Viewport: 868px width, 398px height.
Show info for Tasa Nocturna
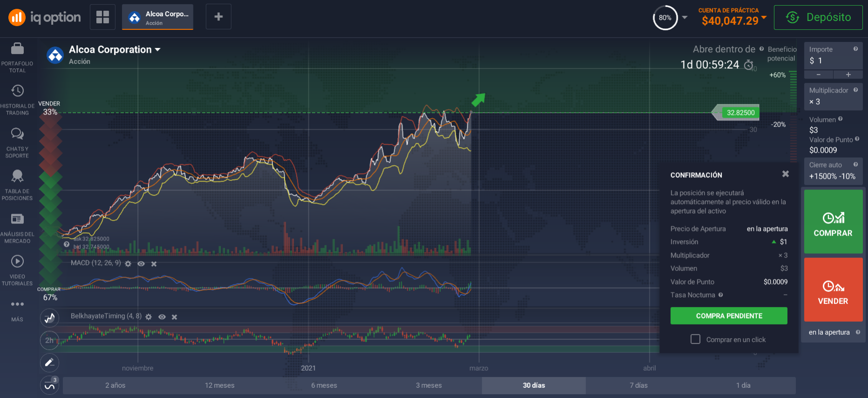(x=720, y=295)
